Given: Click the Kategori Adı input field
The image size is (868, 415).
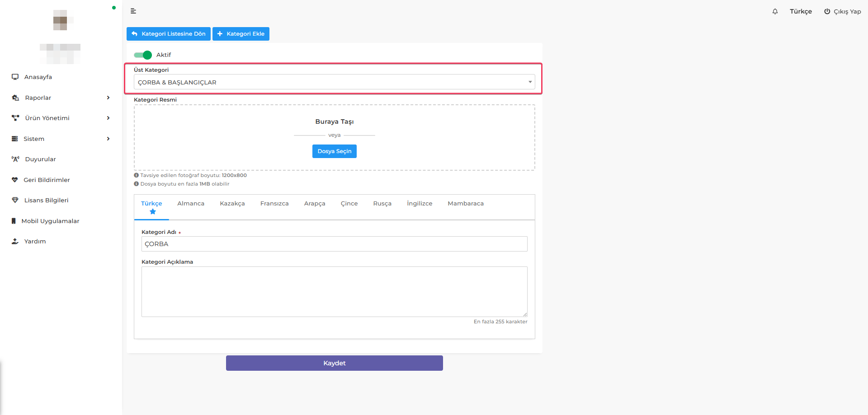Looking at the screenshot, I should click(335, 244).
